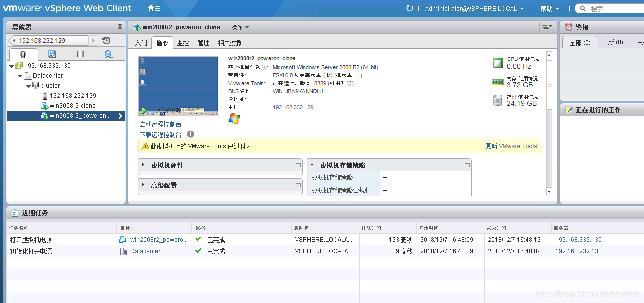Click Update VMware Tools link

[x=511, y=146]
